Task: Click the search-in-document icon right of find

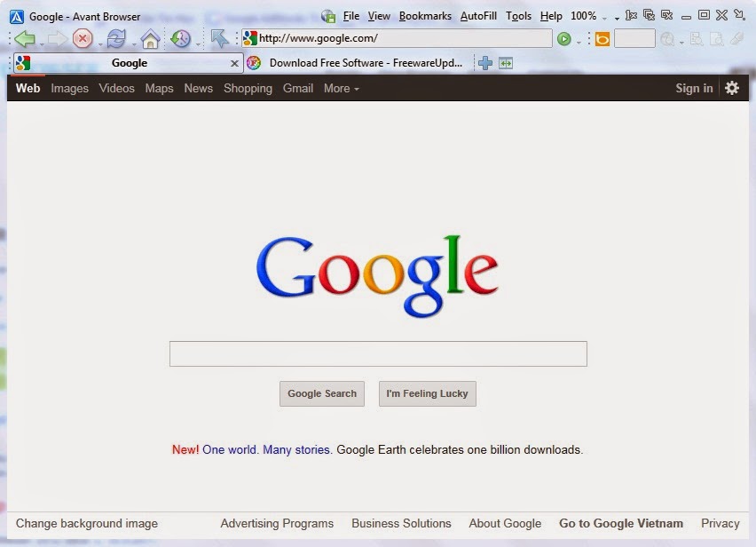Action: tap(717, 38)
